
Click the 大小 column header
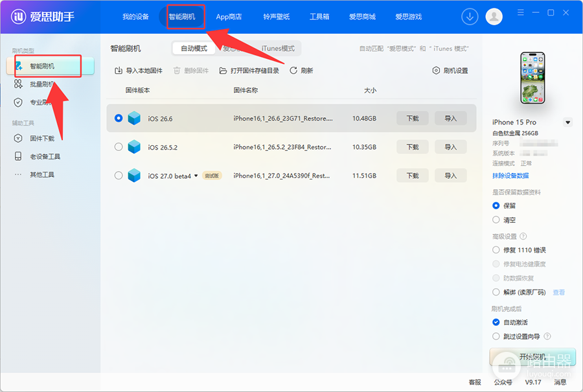pyautogui.click(x=370, y=90)
